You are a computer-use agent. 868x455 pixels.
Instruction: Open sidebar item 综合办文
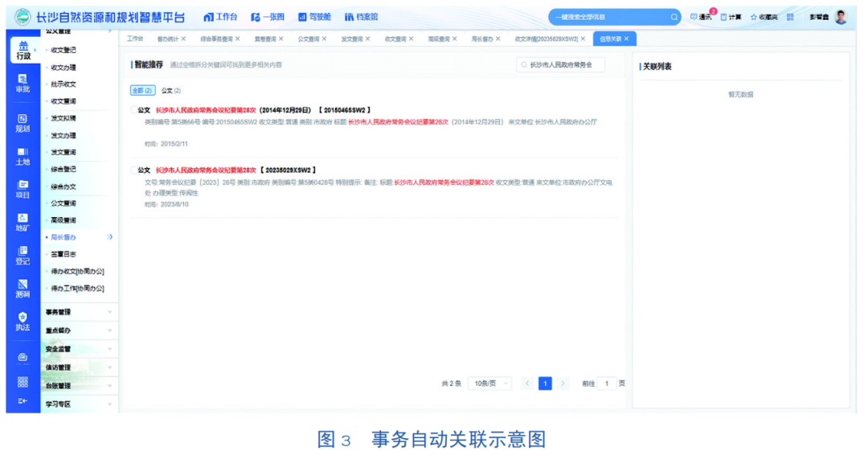tap(63, 187)
